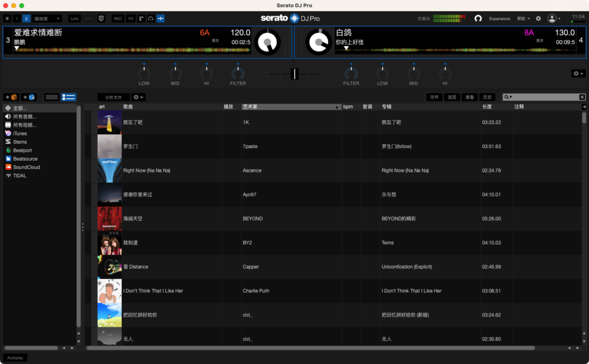Sort by 长度 length column header
The width and height of the screenshot is (589, 364).
[497, 106]
